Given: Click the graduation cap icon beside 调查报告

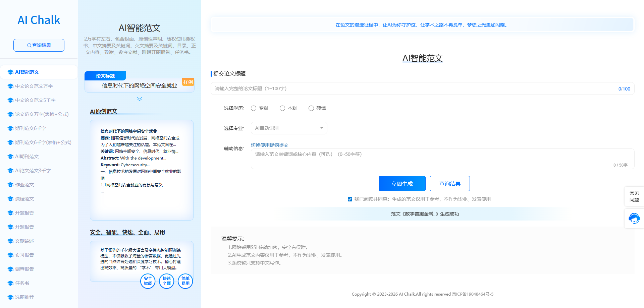Looking at the screenshot, I should pyautogui.click(x=10, y=269).
